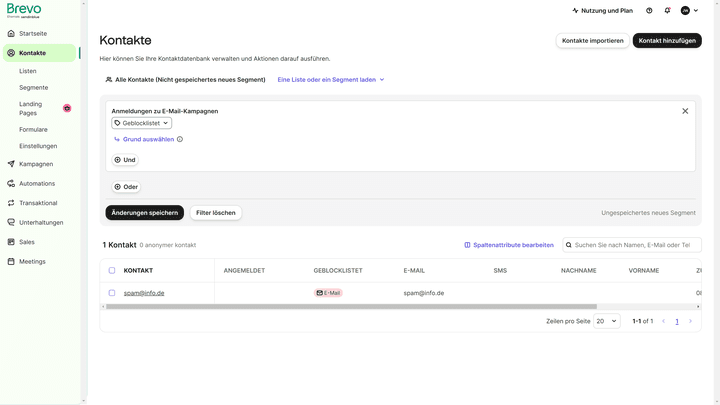Expand Eine Liste oder ein Segment laden

click(x=331, y=79)
